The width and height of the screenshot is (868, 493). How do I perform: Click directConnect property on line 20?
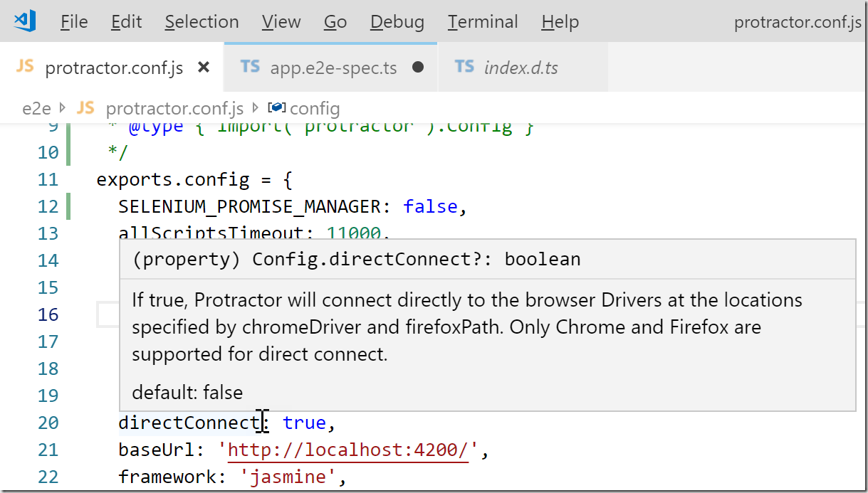point(189,423)
